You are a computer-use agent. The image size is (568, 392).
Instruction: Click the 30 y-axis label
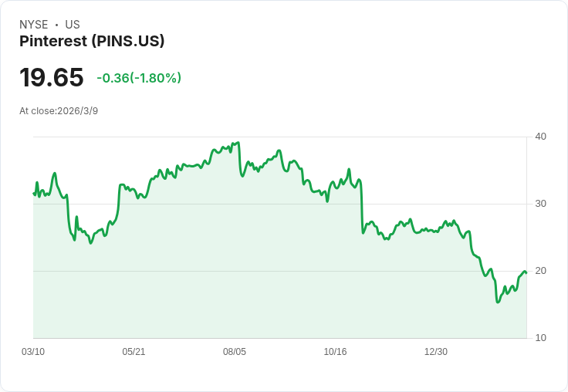[x=541, y=204]
